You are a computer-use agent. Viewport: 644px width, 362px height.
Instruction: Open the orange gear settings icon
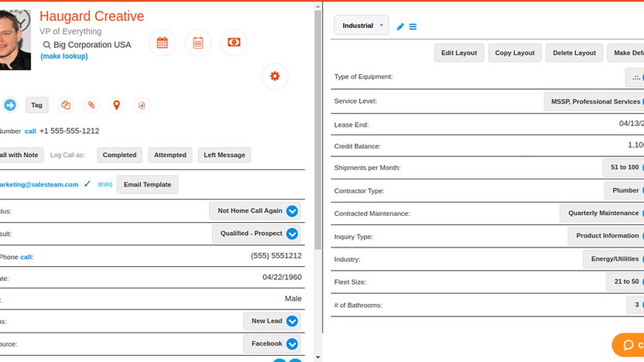point(275,76)
